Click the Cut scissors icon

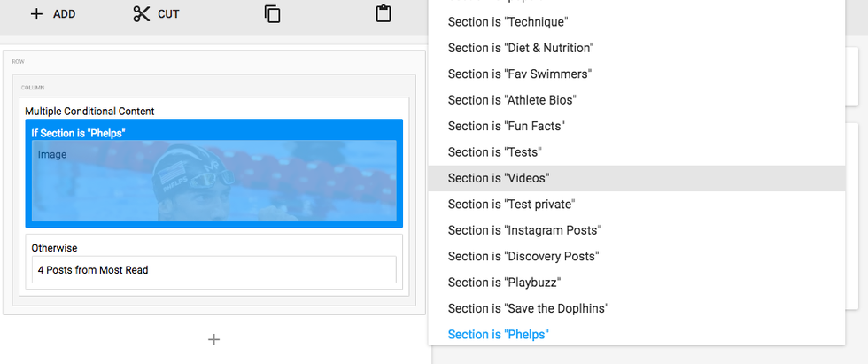point(142,14)
